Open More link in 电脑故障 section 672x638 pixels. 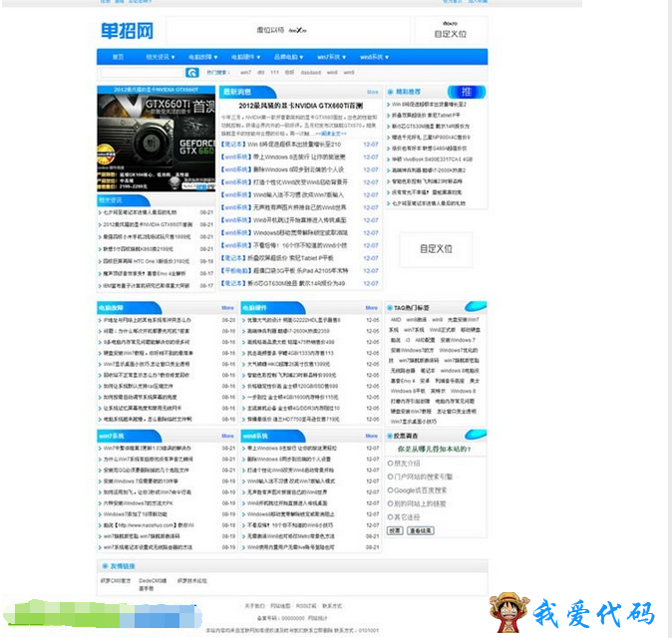[227, 308]
